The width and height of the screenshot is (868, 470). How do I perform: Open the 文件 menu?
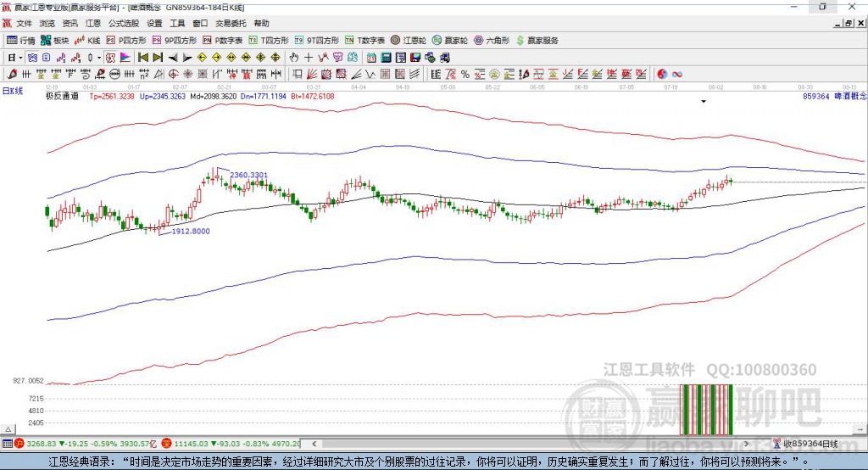coord(25,23)
